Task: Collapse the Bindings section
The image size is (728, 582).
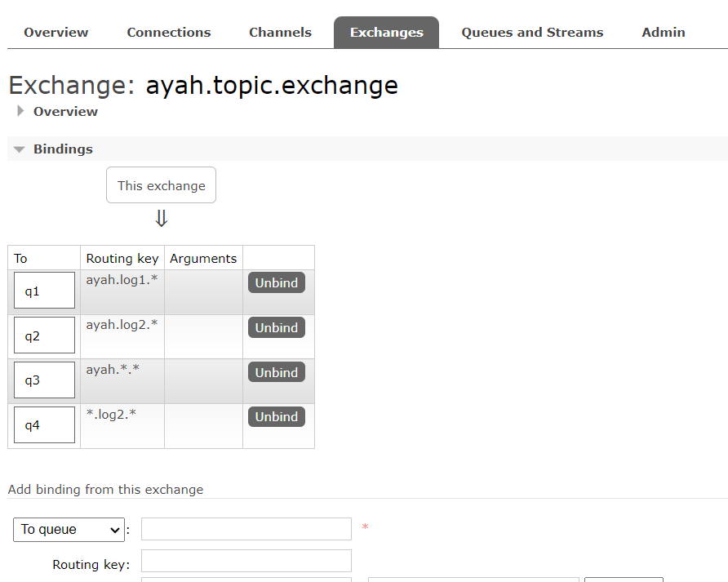Action: [x=63, y=149]
